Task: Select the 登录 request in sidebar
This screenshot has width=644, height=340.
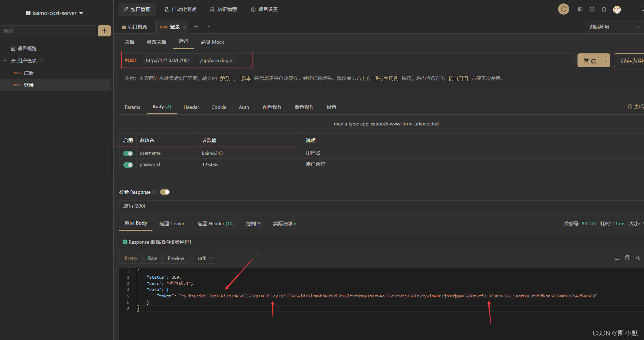Action: coord(29,85)
